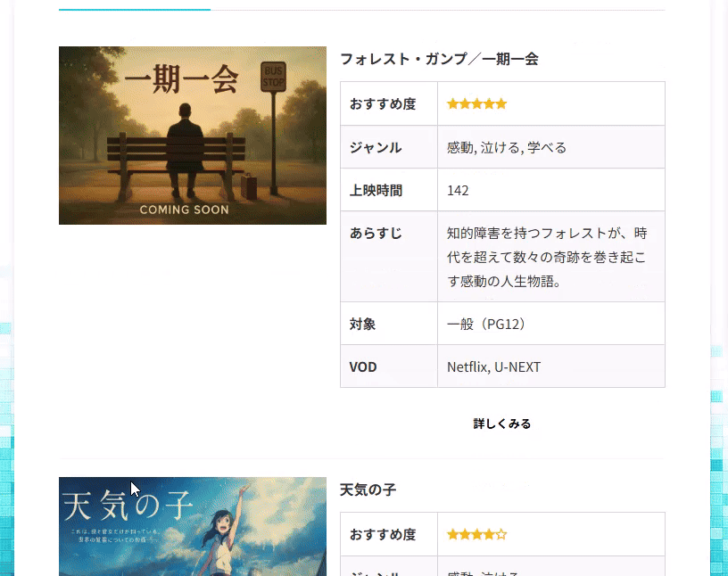
Task: Click the あらすじ row label
Action: (376, 233)
